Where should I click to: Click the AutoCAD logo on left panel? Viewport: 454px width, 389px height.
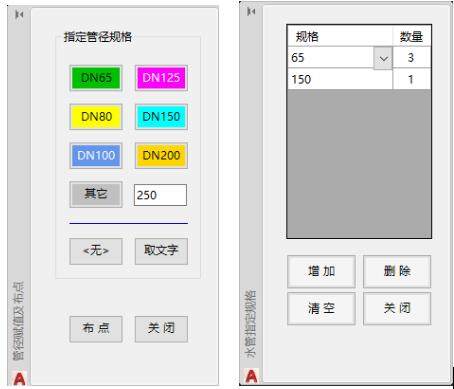(x=19, y=378)
